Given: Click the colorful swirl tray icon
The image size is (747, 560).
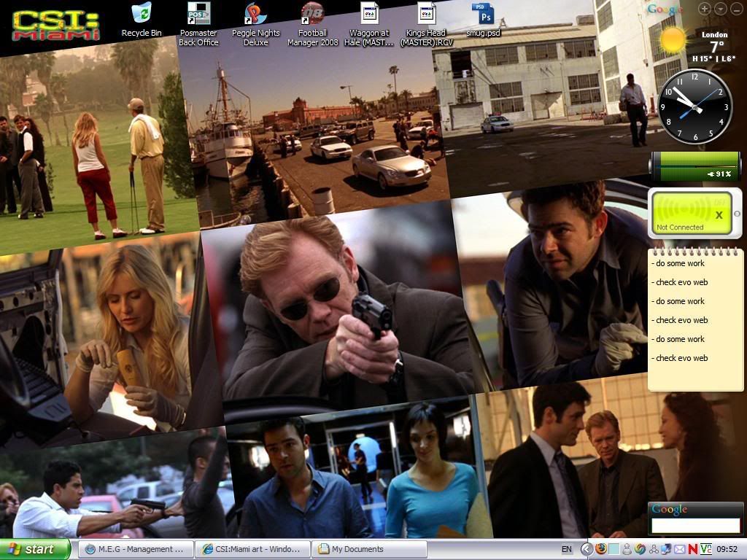Looking at the screenshot, I should tap(640, 549).
